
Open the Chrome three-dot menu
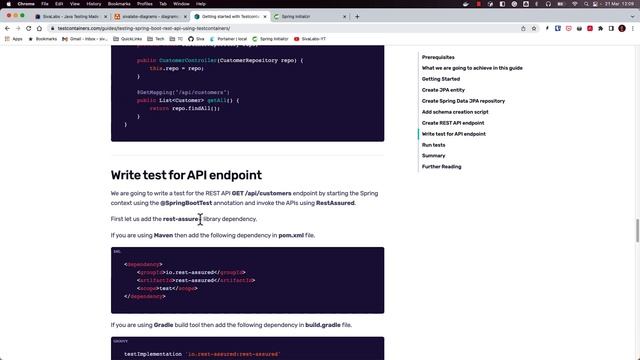click(633, 29)
